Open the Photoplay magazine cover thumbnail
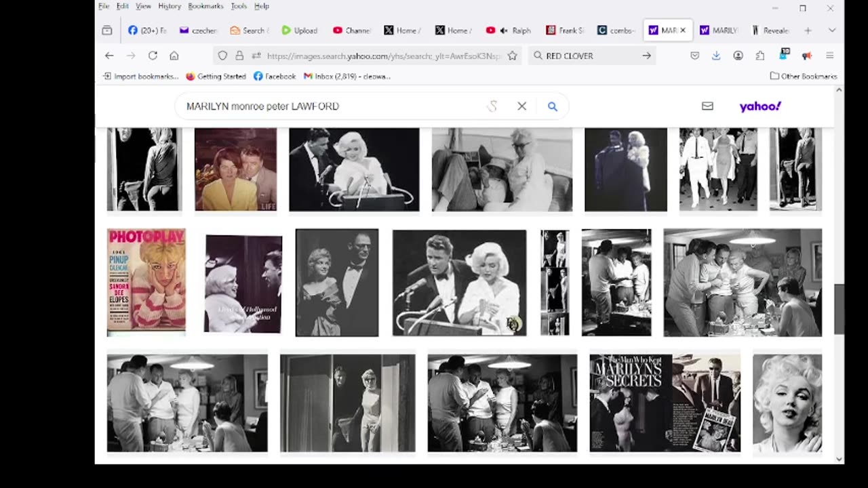 146,281
